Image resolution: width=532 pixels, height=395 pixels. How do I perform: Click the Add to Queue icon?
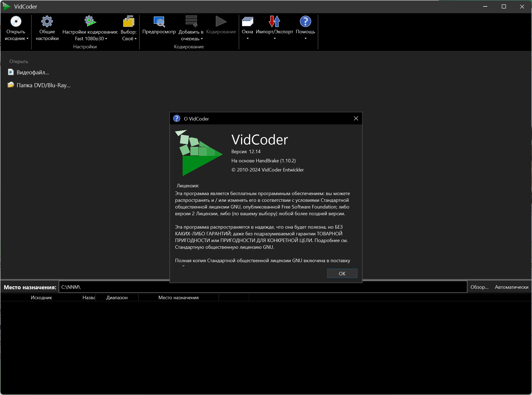click(191, 21)
